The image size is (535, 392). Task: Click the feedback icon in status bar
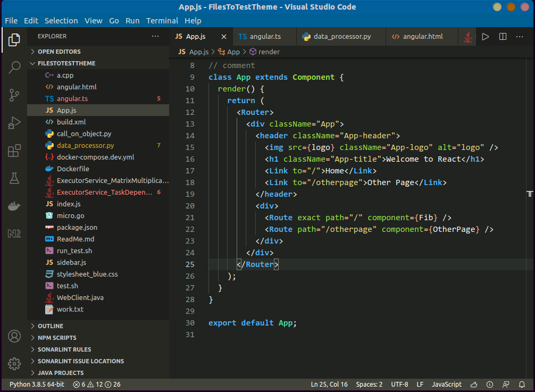pyautogui.click(x=506, y=385)
